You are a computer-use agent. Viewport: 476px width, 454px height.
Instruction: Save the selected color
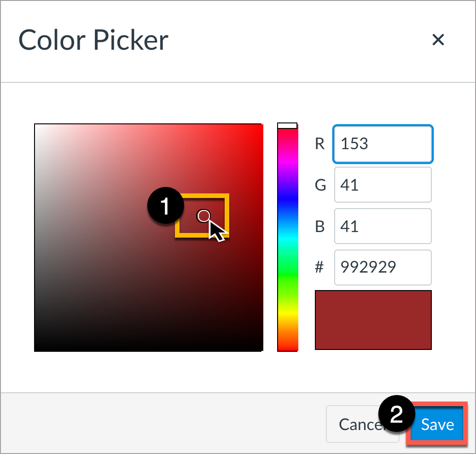pos(437,424)
